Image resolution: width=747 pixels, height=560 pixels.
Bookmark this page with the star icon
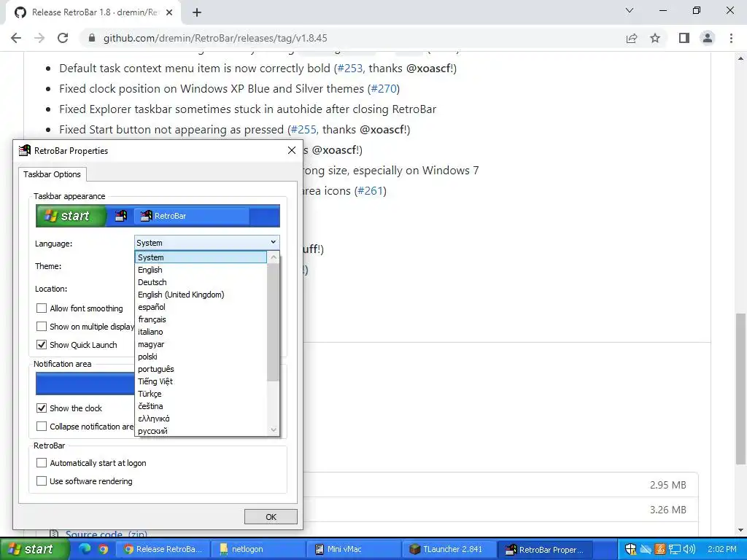(655, 38)
